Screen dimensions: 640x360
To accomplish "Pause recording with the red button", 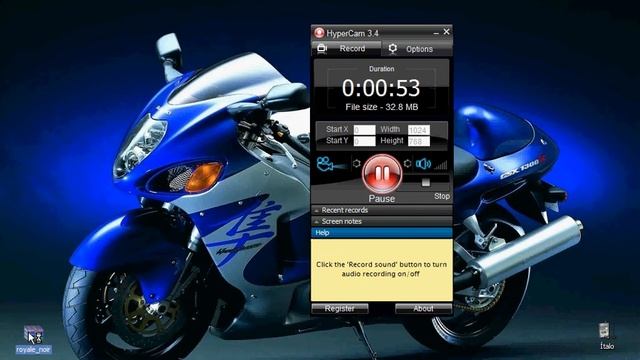I will [382, 174].
